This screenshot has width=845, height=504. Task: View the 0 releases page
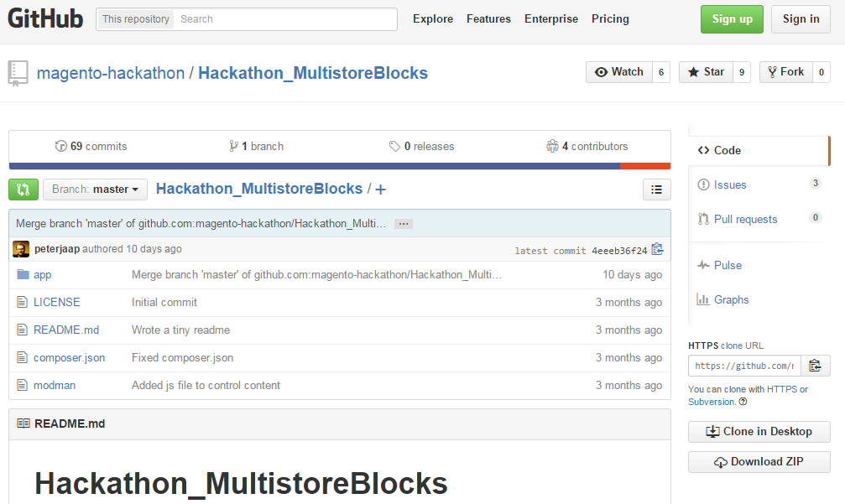(x=422, y=147)
